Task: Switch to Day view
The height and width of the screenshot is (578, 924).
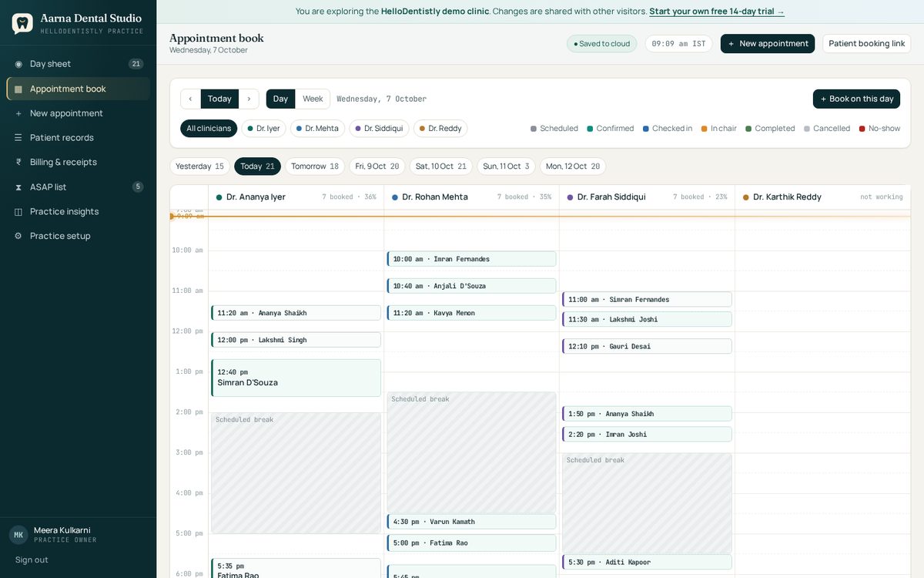Action: coord(280,99)
